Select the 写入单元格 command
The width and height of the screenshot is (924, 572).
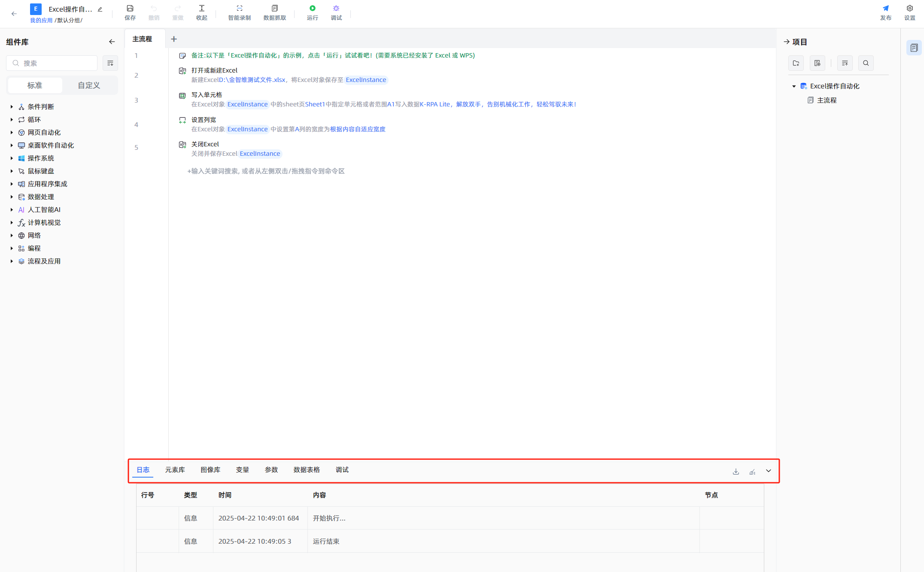[x=207, y=95]
